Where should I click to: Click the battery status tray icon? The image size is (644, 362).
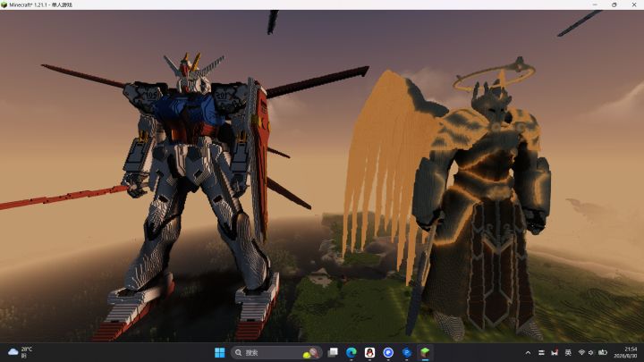pyautogui.click(x=603, y=352)
